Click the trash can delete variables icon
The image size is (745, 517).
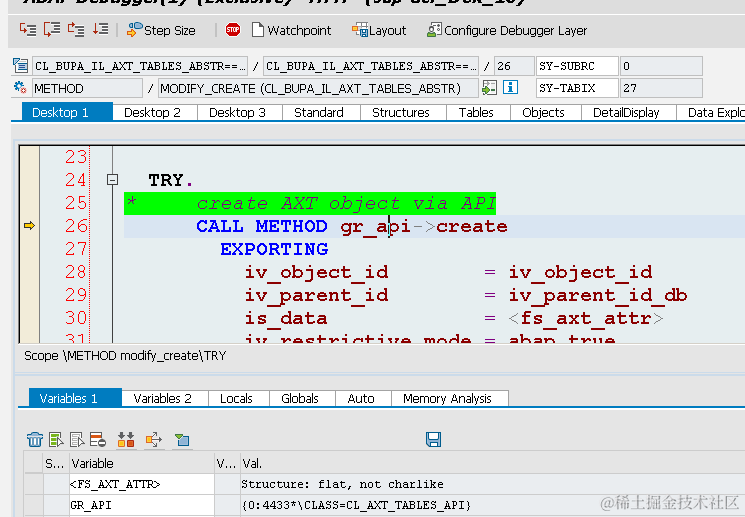pos(35,440)
